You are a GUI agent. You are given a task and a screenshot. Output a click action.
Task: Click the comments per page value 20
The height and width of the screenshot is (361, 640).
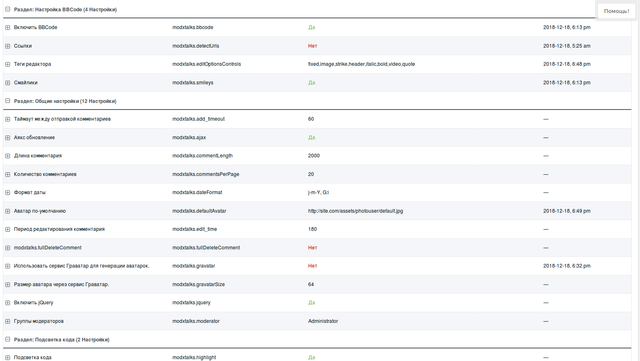[311, 174]
